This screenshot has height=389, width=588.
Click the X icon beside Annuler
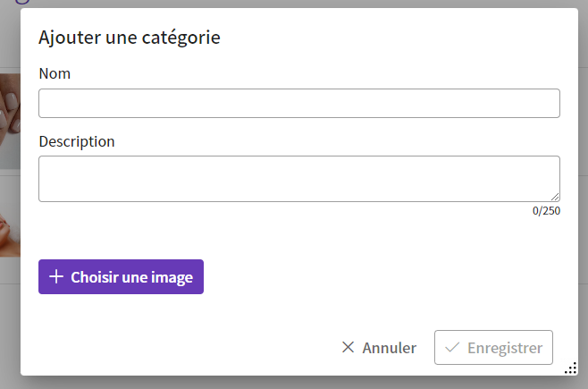[348, 347]
